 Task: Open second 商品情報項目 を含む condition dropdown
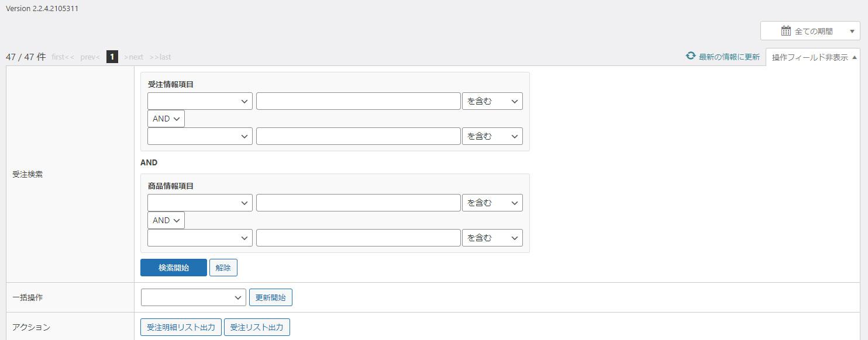click(x=492, y=238)
